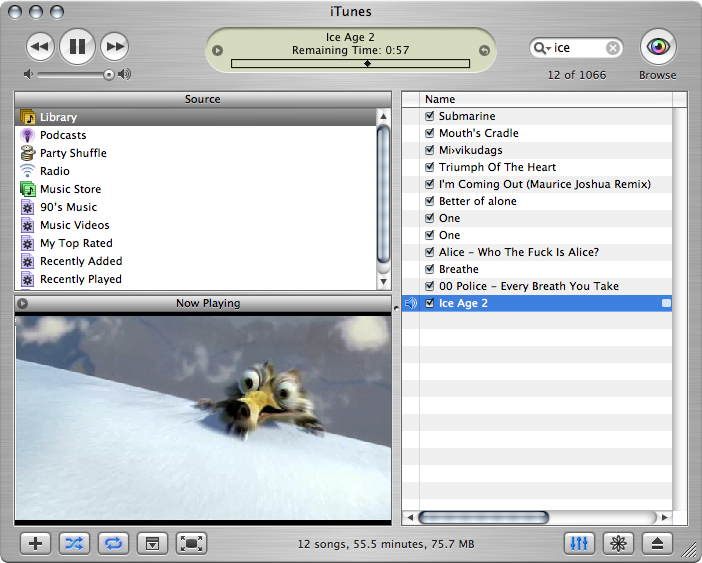Uncheck the Submarine song checkbox
702x563 pixels.
[x=430, y=116]
